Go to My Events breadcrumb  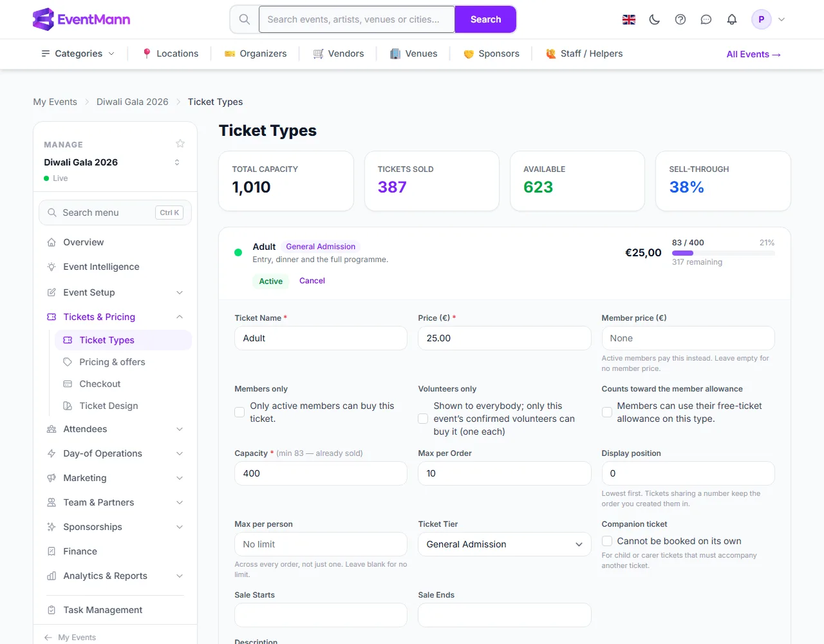[55, 102]
